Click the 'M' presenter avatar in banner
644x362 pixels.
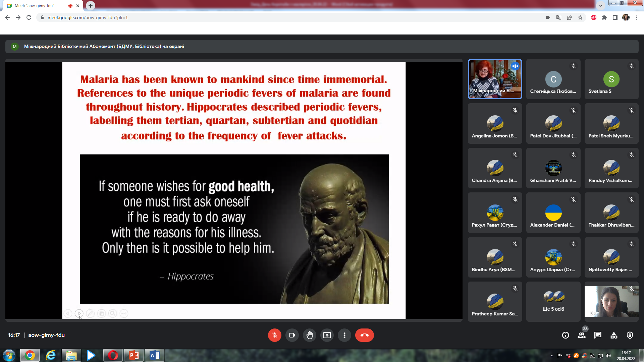click(x=14, y=47)
